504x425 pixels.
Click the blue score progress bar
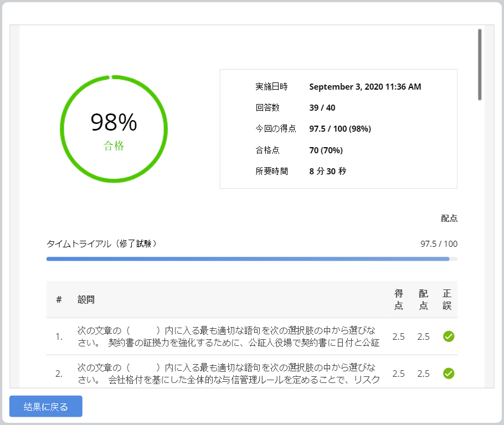point(248,258)
